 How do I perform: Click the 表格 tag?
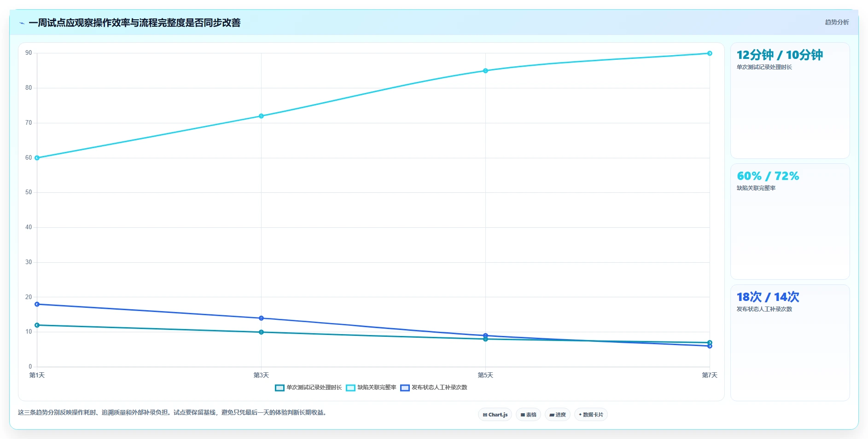coord(529,415)
